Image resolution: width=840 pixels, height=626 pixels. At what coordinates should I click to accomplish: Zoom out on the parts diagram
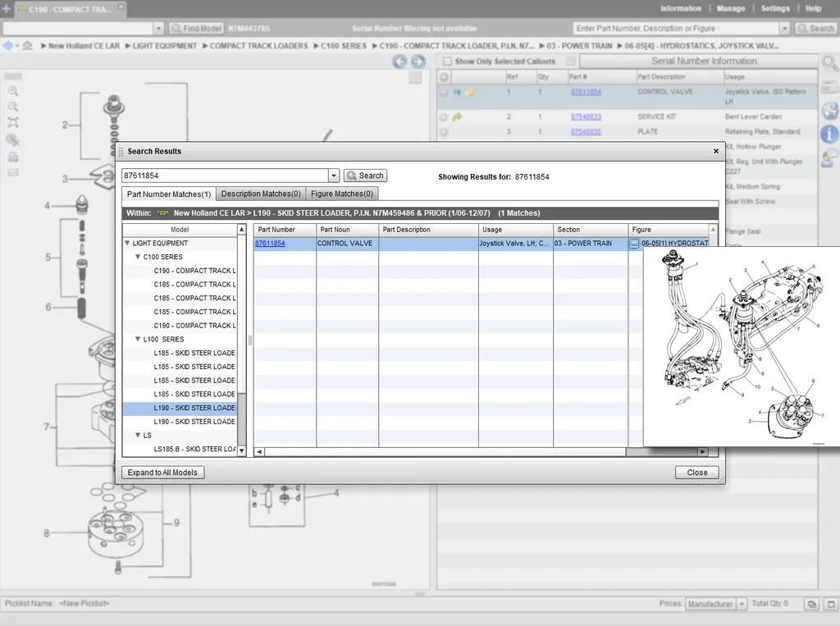click(x=13, y=107)
